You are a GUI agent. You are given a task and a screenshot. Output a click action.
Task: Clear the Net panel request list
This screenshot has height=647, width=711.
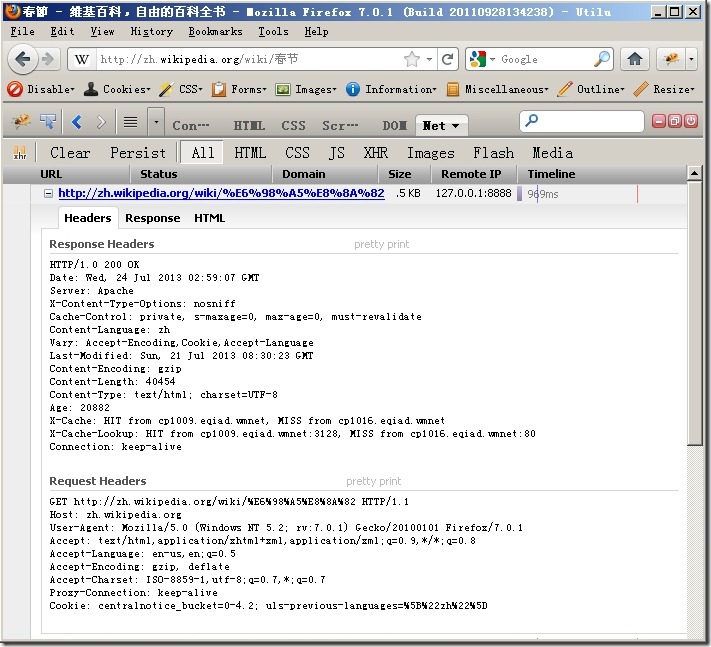pyautogui.click(x=70, y=153)
